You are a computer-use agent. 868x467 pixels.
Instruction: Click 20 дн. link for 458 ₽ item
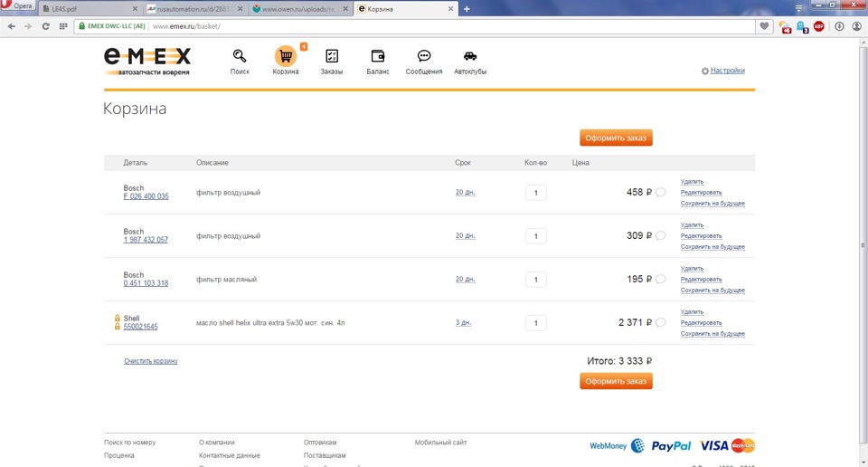465,192
